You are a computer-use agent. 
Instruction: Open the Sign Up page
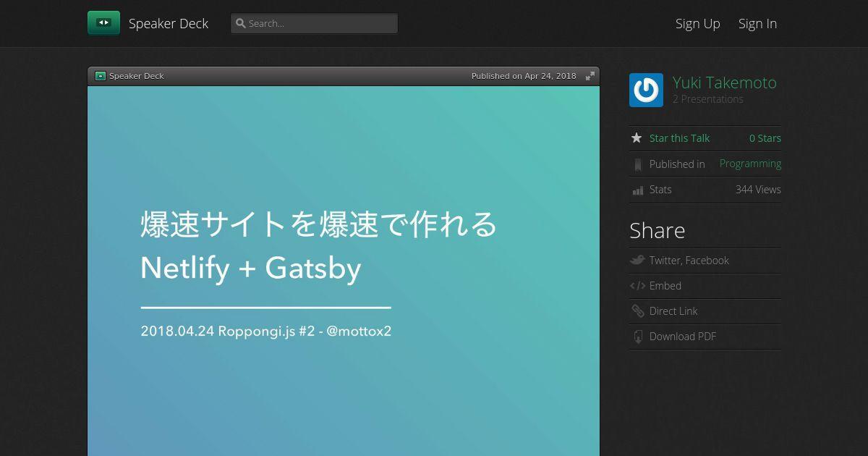tap(698, 23)
